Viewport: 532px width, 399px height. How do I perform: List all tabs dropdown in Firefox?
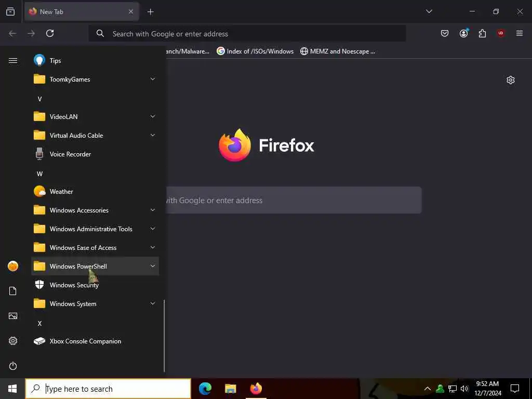pyautogui.click(x=429, y=11)
